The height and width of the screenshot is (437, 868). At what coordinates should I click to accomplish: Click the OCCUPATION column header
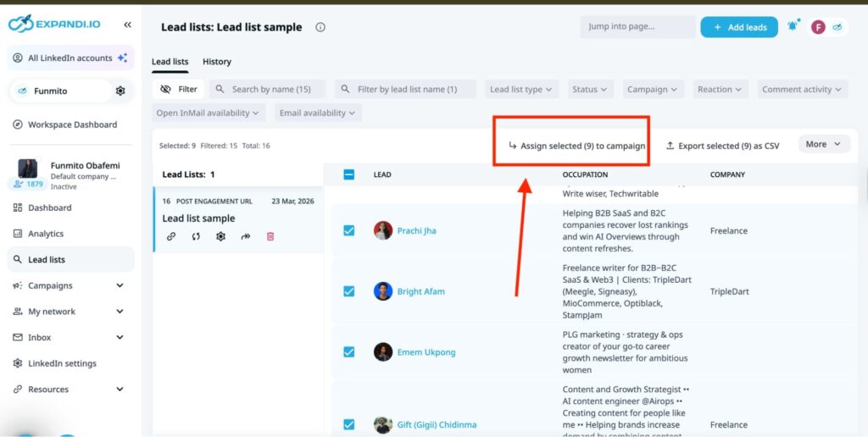coord(585,174)
